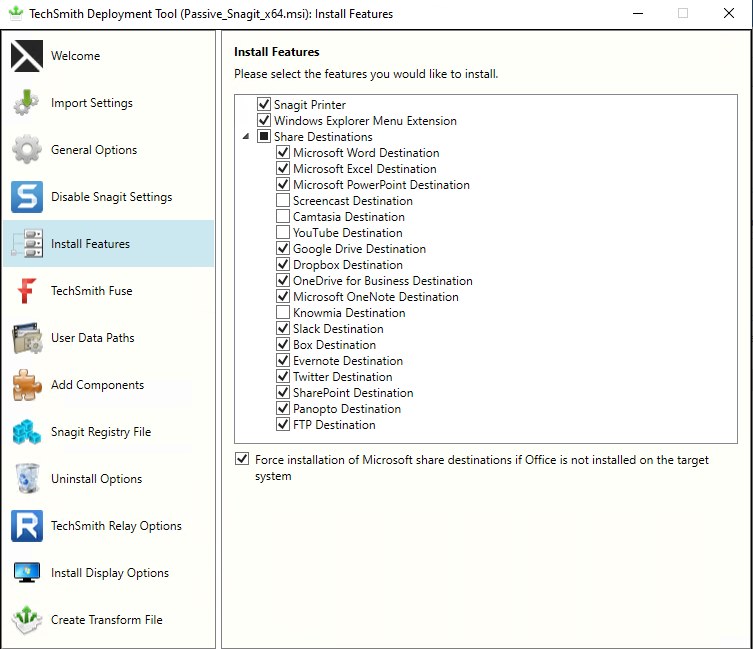This screenshot has width=753, height=649.
Task: Open TechSmith Relay Options page
Action: [109, 526]
